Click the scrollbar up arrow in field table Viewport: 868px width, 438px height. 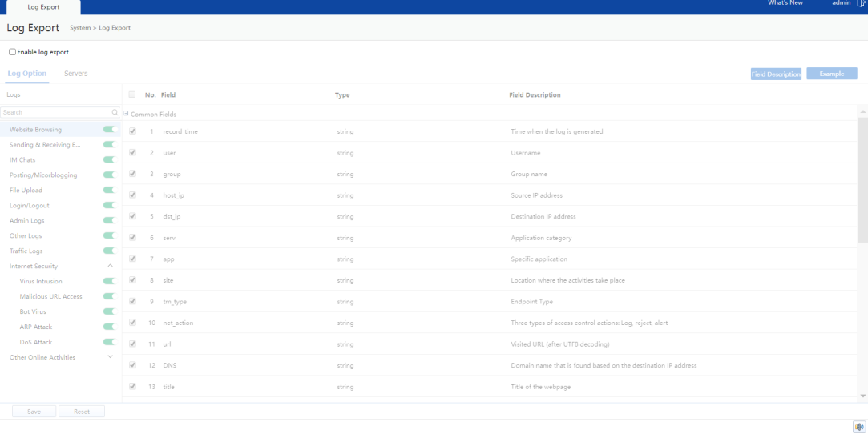(x=862, y=111)
